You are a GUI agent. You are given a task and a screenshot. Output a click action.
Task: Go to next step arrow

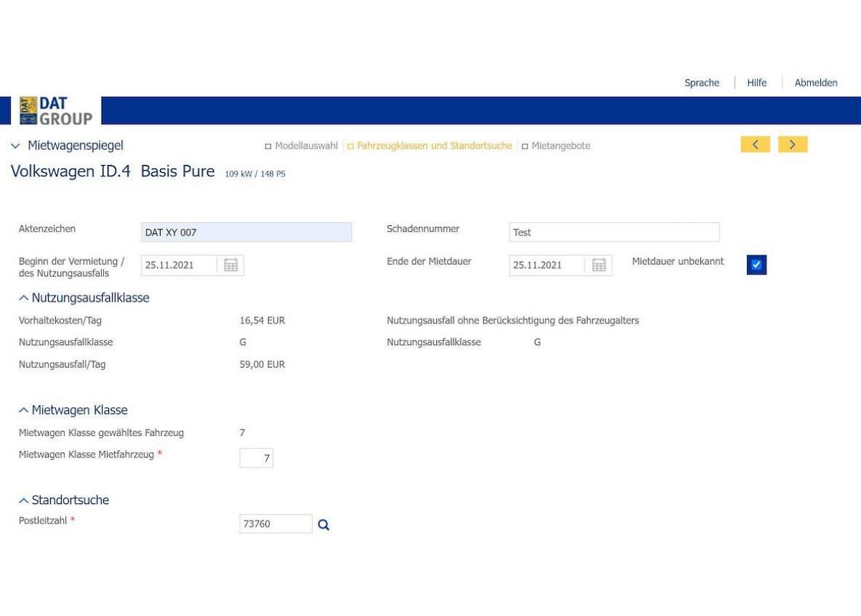pyautogui.click(x=793, y=145)
